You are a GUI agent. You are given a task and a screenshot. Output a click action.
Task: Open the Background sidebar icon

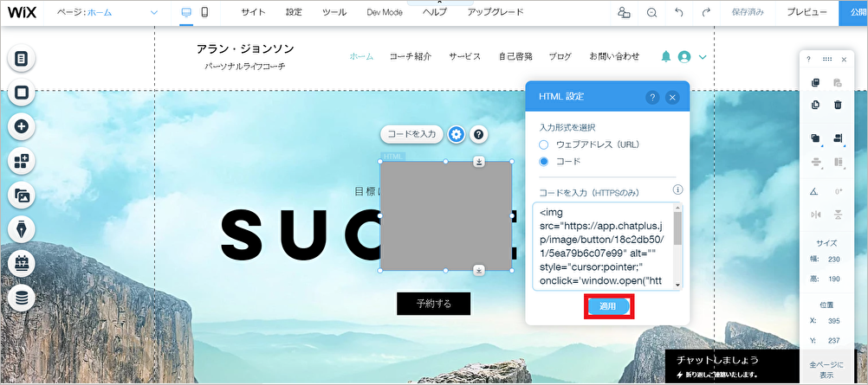tap(22, 93)
